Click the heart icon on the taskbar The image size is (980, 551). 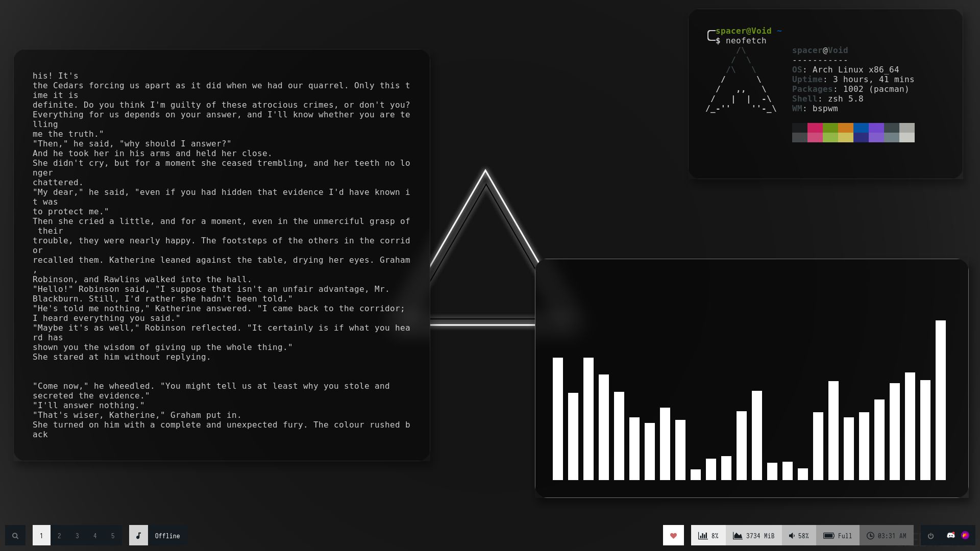[674, 536]
